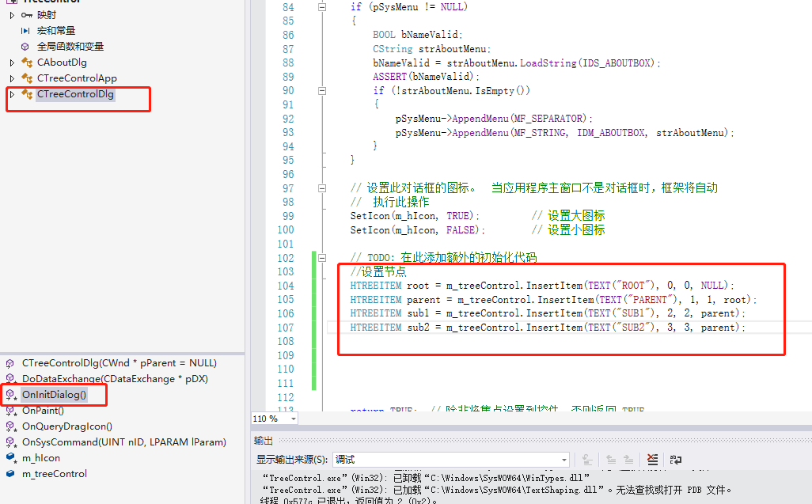Screen dimensions: 812x504
Task: Expand the CTreeControlApp class node
Action: click(12, 78)
